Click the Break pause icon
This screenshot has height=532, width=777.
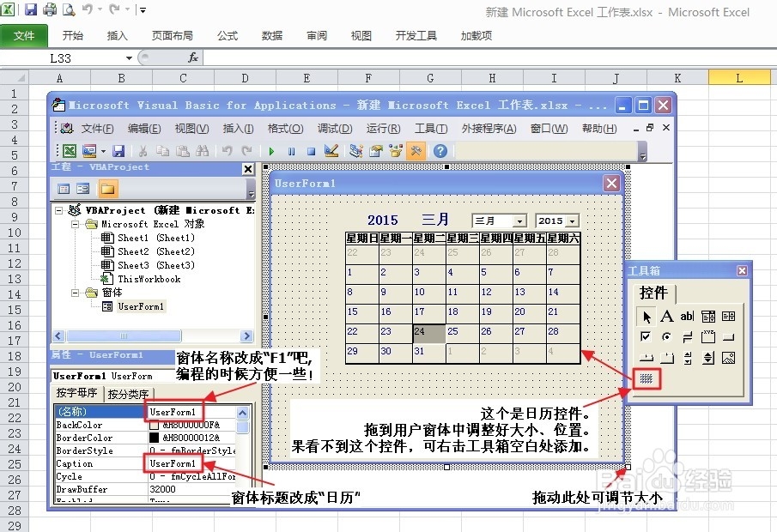[x=291, y=151]
